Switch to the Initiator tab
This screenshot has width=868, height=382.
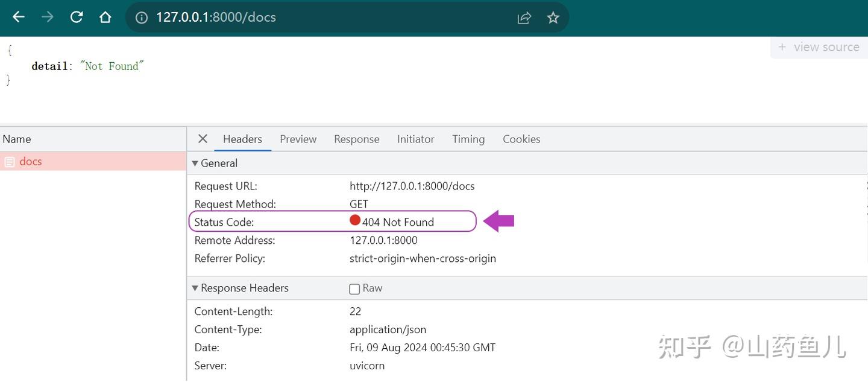415,139
